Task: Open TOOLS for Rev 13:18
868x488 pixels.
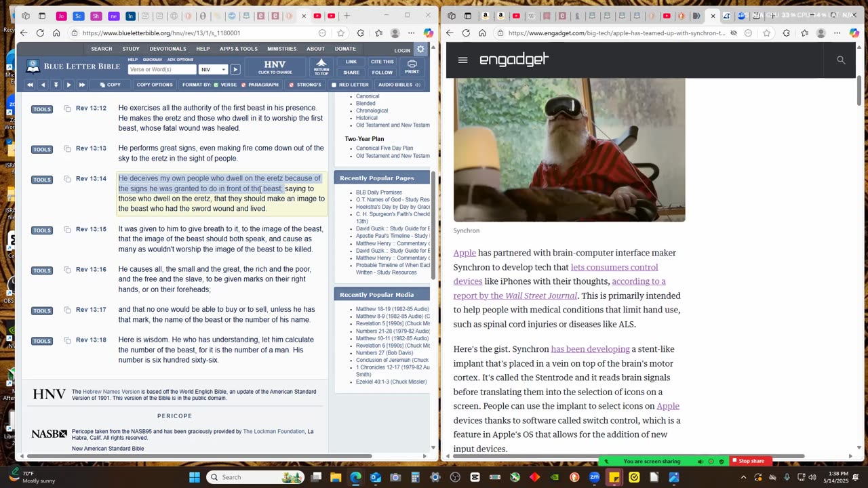Action: [x=42, y=341]
